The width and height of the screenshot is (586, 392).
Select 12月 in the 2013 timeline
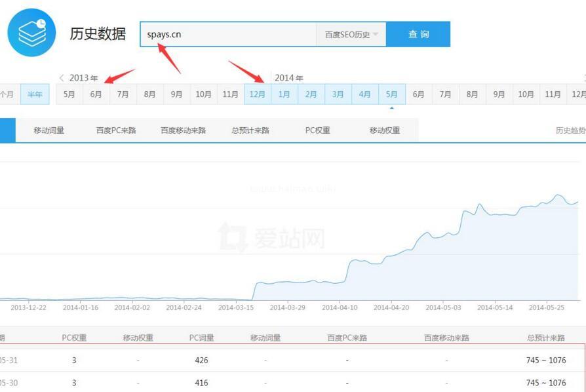click(x=258, y=94)
